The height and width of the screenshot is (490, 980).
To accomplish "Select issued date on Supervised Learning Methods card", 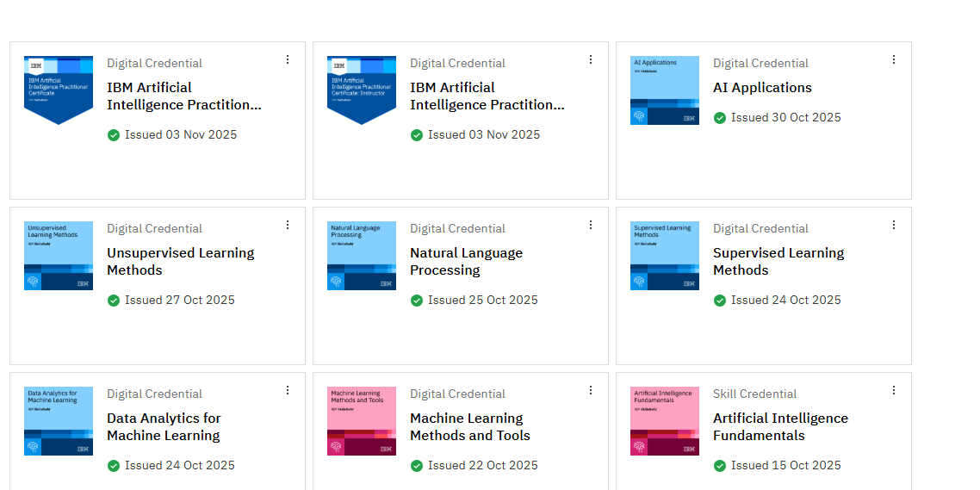I will pyautogui.click(x=786, y=300).
